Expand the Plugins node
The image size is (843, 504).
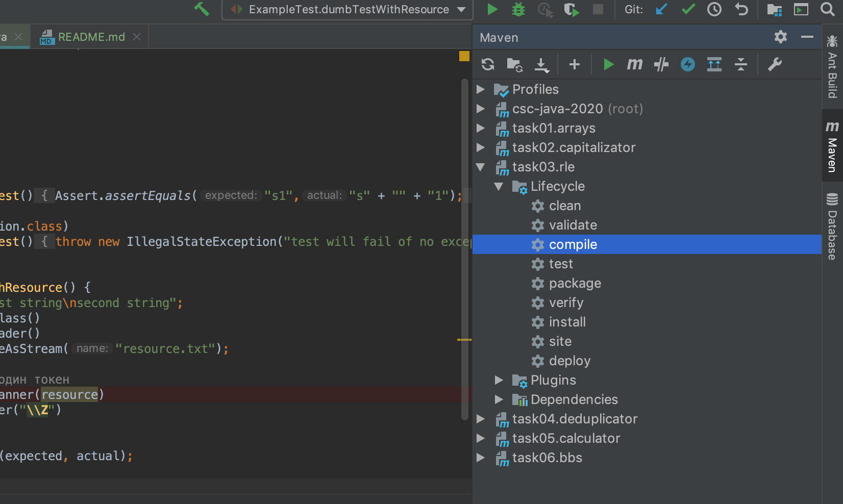tap(499, 380)
